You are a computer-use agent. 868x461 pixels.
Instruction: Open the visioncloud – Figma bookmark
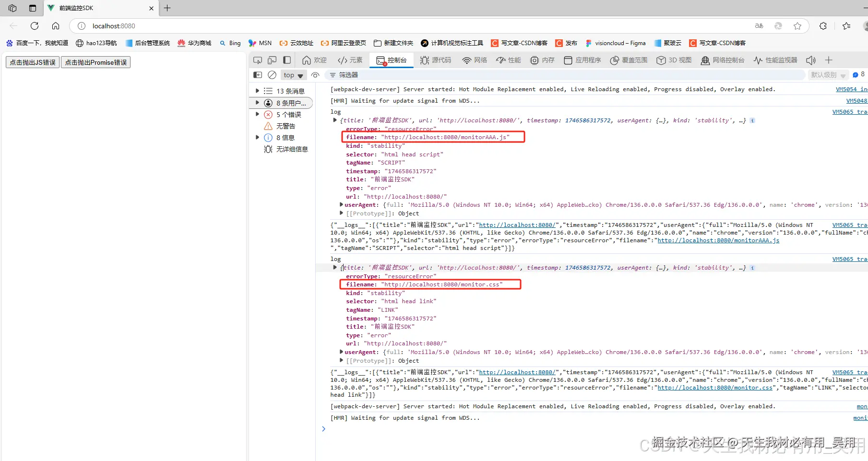[x=616, y=43]
